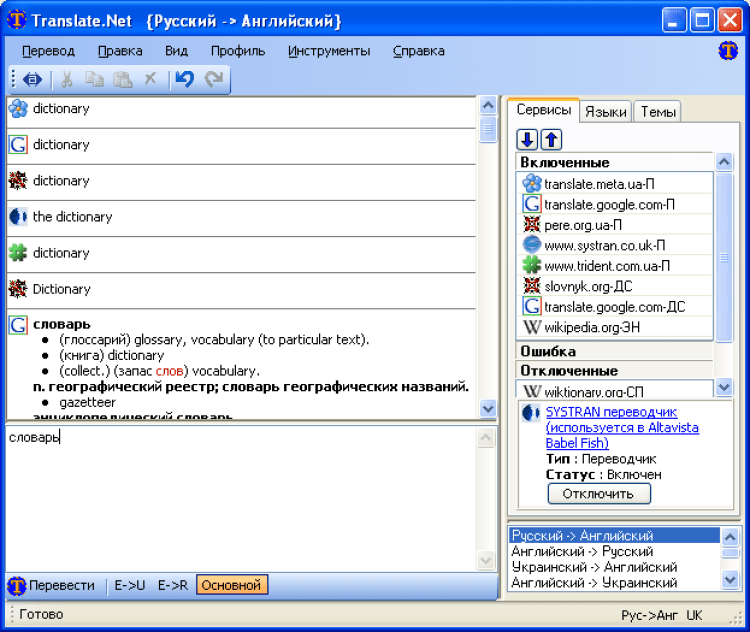The height and width of the screenshot is (632, 750).
Task: Click results pane scroll up arrow
Action: 488,105
